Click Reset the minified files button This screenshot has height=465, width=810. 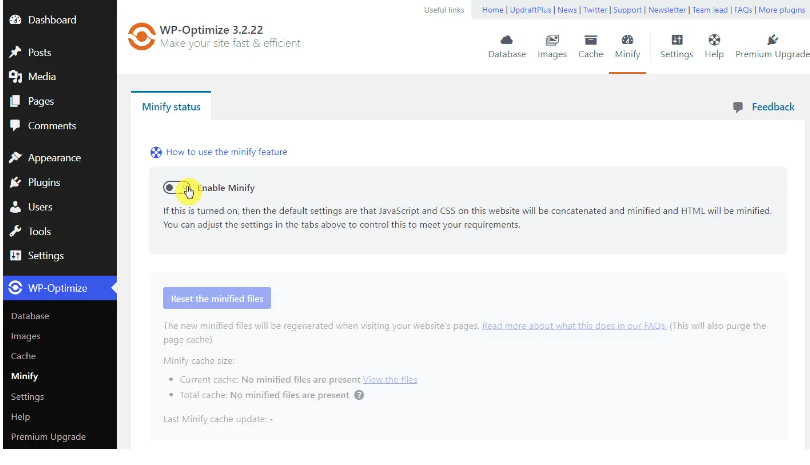(217, 298)
